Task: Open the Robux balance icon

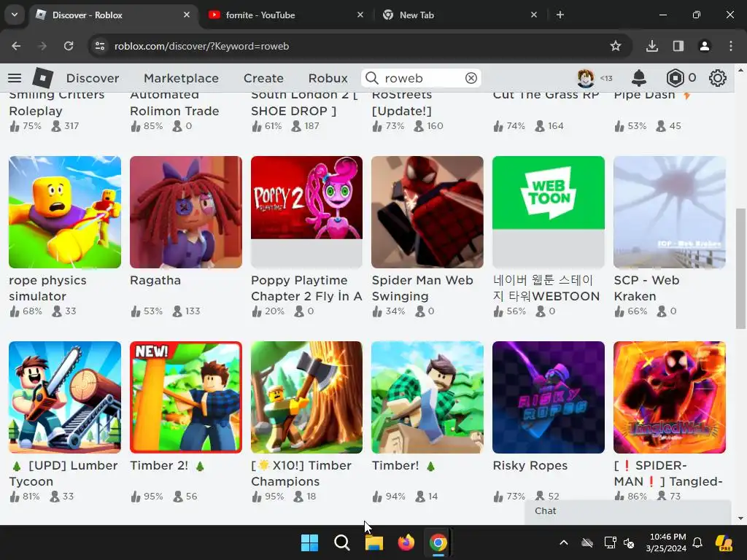Action: (675, 78)
